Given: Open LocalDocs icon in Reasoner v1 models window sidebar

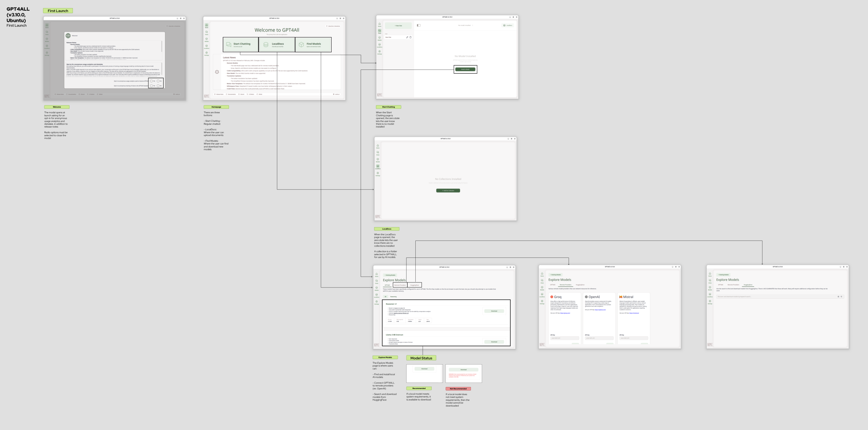Looking at the screenshot, I should (376, 295).
